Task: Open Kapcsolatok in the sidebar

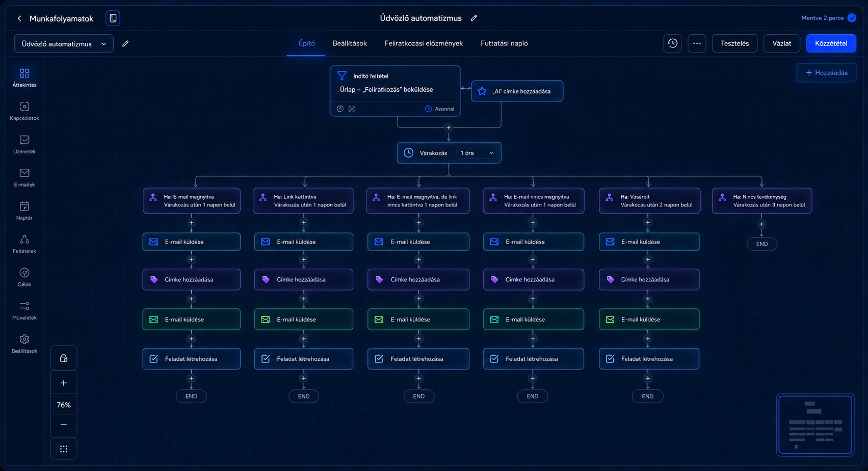Action: 24,111
